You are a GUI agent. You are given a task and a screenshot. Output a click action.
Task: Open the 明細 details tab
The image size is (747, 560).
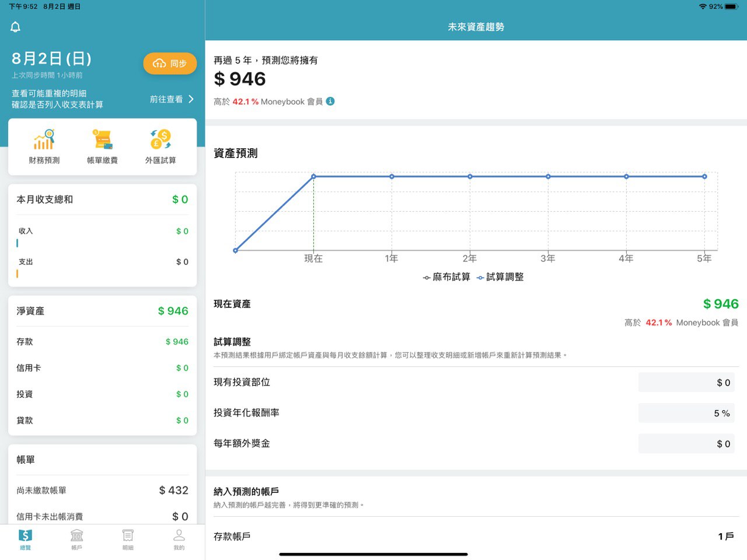[128, 539]
